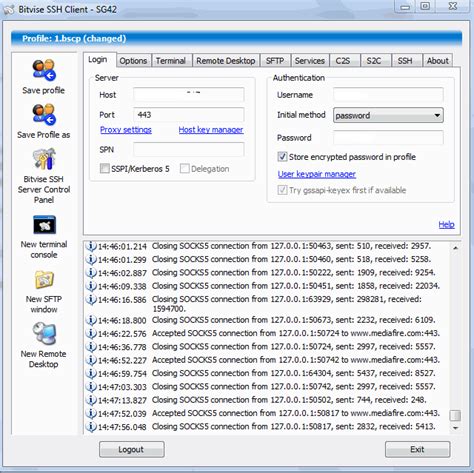
Task: Click info icon of 14:46:16.586 log entry
Action: [91, 299]
